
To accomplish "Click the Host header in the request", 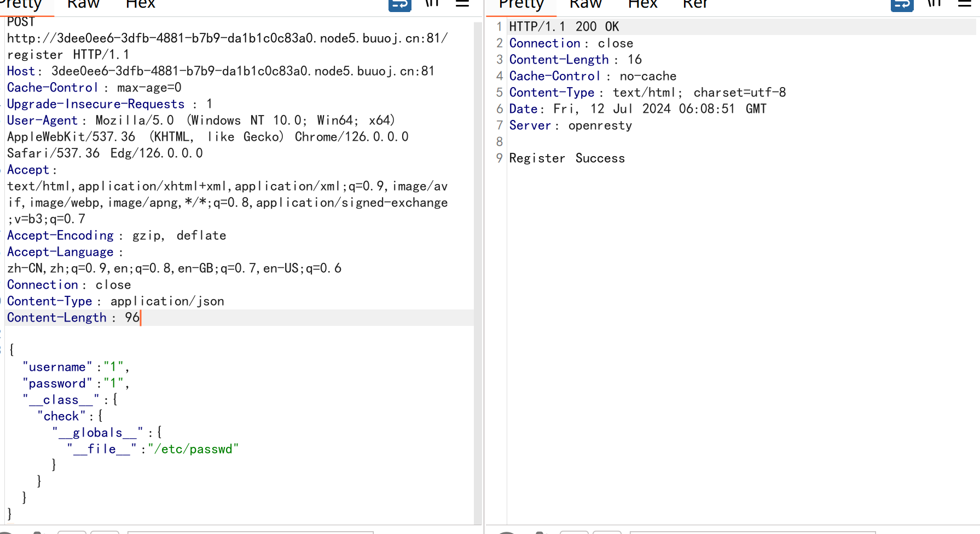I will pos(221,71).
